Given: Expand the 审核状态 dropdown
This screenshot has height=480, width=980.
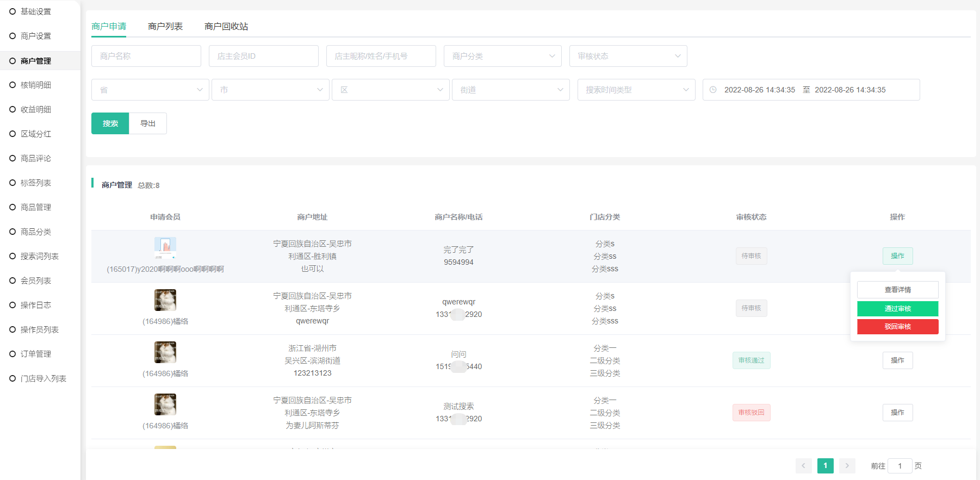Looking at the screenshot, I should tap(628, 56).
